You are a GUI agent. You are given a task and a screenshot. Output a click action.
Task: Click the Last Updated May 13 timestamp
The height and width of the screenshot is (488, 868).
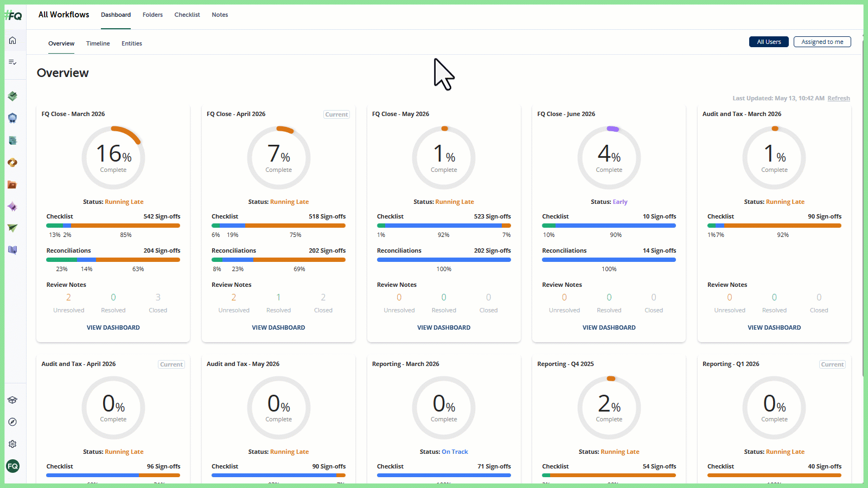pos(778,98)
